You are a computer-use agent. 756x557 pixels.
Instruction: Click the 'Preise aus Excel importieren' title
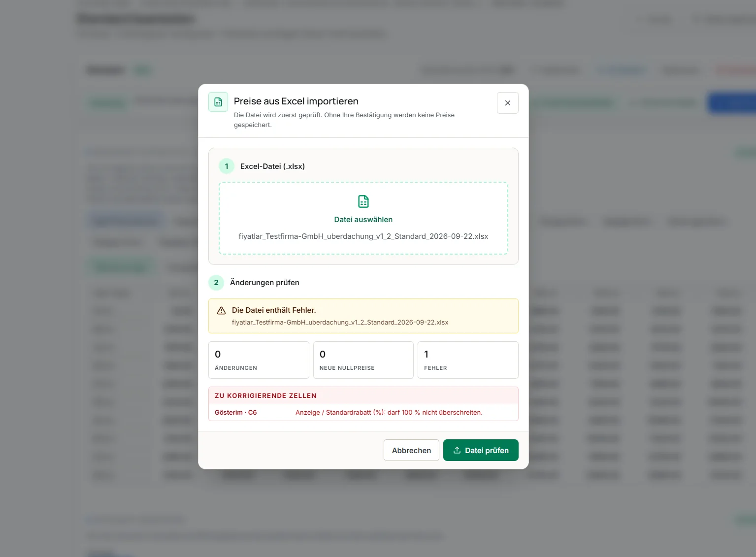(x=296, y=101)
